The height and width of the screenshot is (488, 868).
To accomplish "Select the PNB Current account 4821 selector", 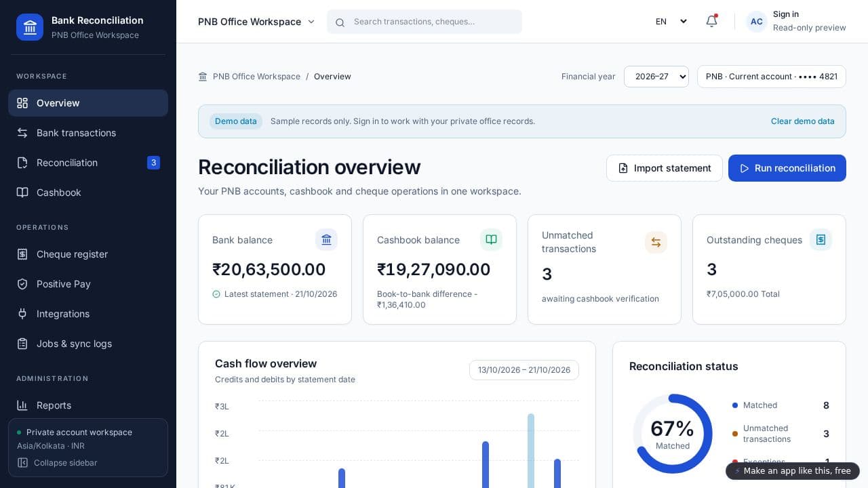I will (772, 77).
